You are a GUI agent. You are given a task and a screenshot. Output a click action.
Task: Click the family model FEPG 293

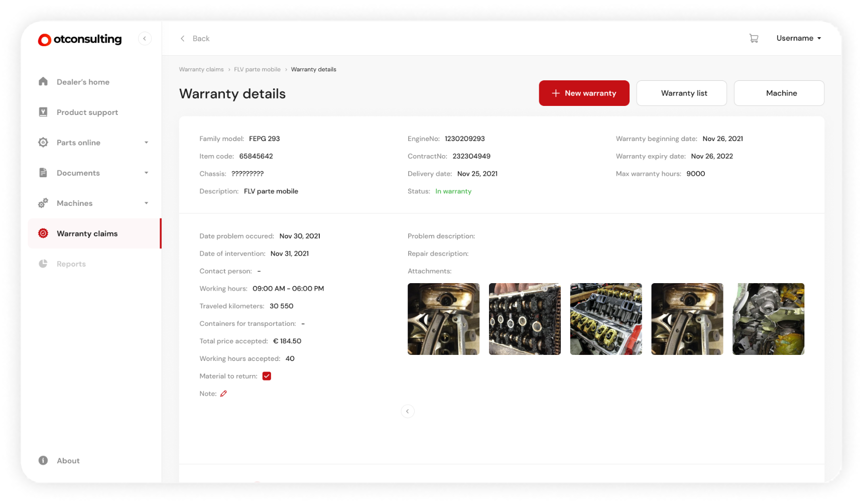(265, 139)
